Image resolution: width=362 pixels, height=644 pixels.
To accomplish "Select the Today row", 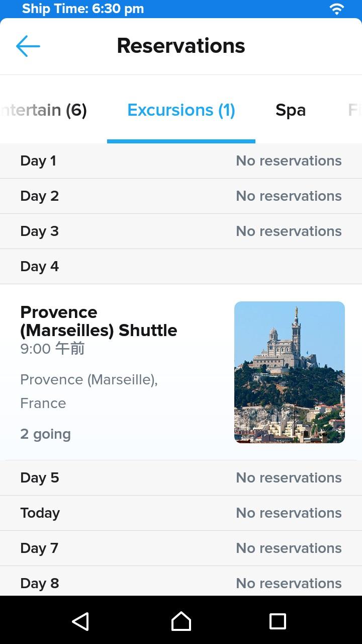I will click(181, 513).
